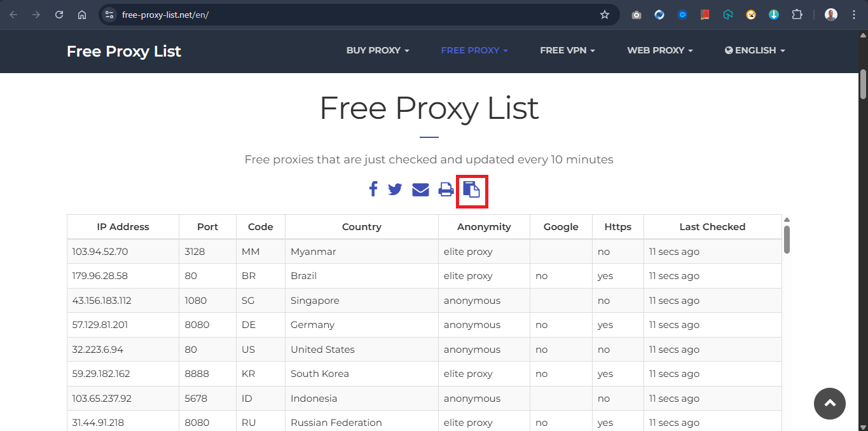Open the ENGLISH language dropdown
The height and width of the screenshot is (431, 868).
[x=754, y=50]
